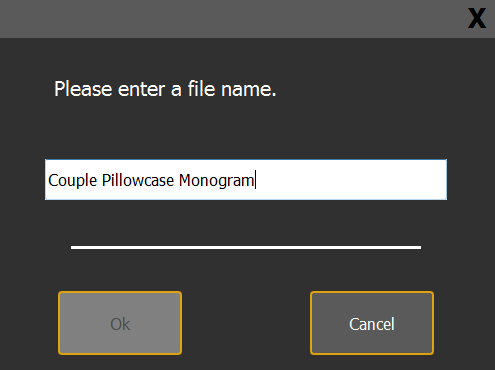The height and width of the screenshot is (370, 495).
Task: Click the word "name." in the prompt
Action: [x=249, y=89]
